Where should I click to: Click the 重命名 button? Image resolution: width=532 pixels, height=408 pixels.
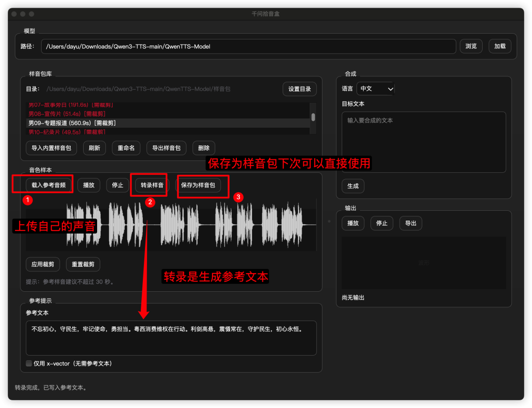point(126,148)
